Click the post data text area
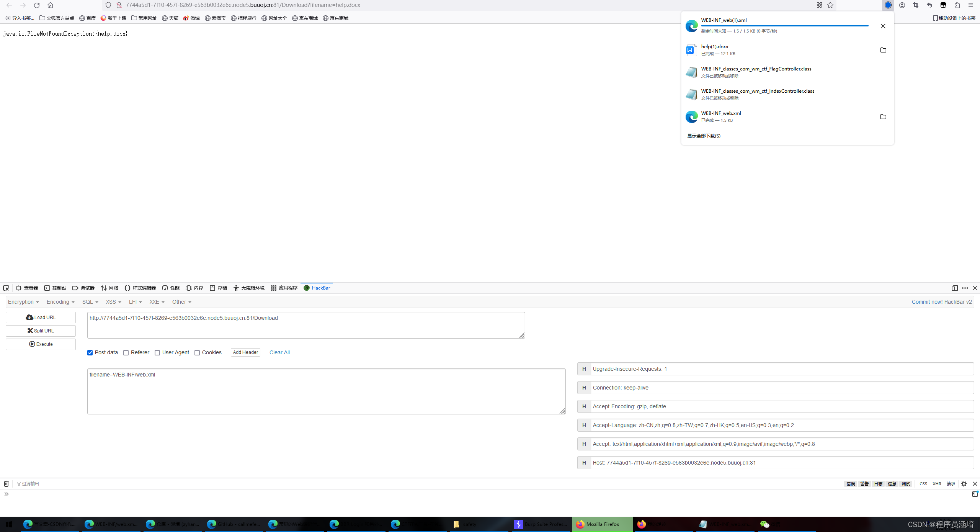 pos(326,391)
